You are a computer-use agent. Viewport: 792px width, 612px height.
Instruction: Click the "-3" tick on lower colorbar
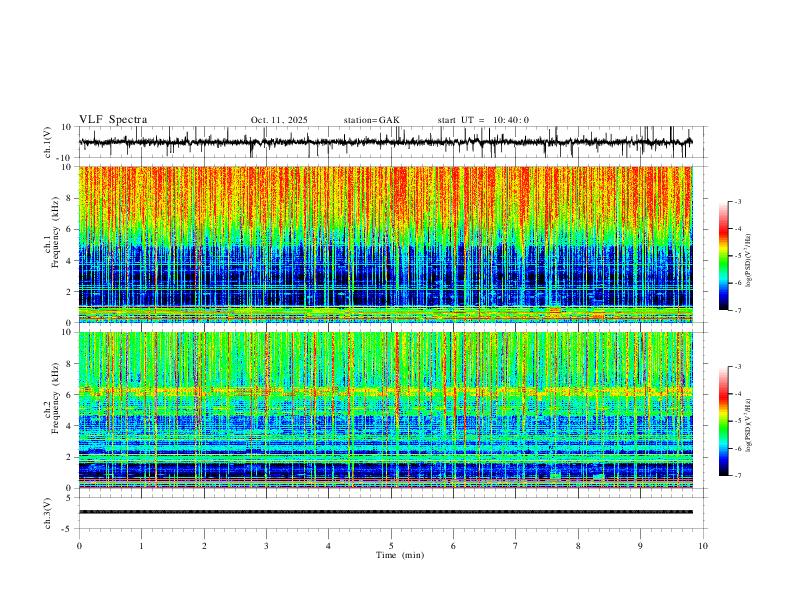point(738,367)
